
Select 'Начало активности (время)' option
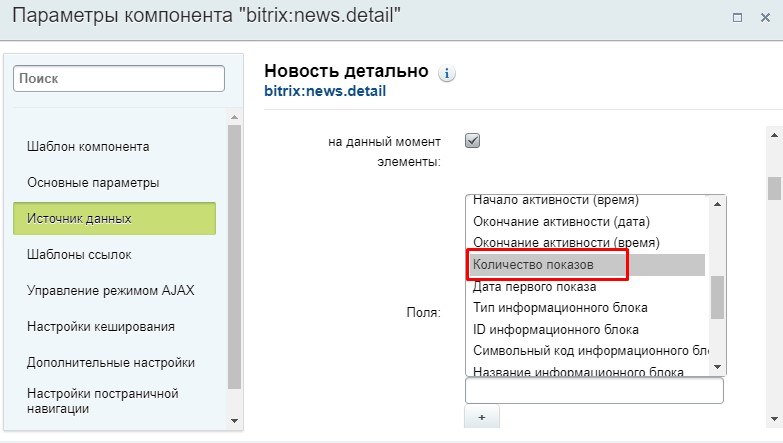coord(586,201)
